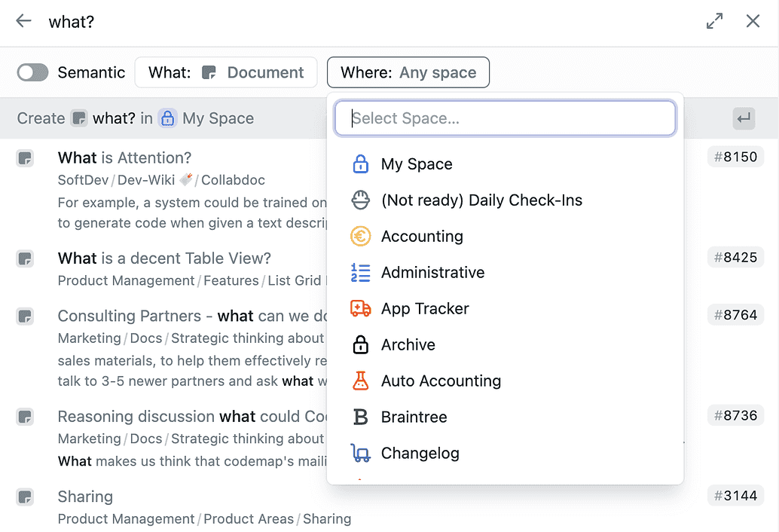Click the App Tracker ambulance icon
The height and width of the screenshot is (532, 779).
point(361,309)
